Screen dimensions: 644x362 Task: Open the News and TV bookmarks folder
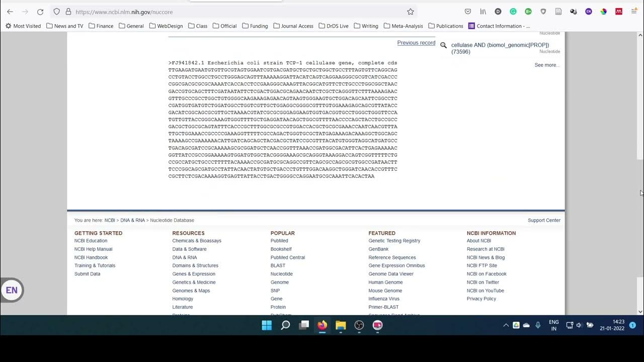tap(64, 26)
